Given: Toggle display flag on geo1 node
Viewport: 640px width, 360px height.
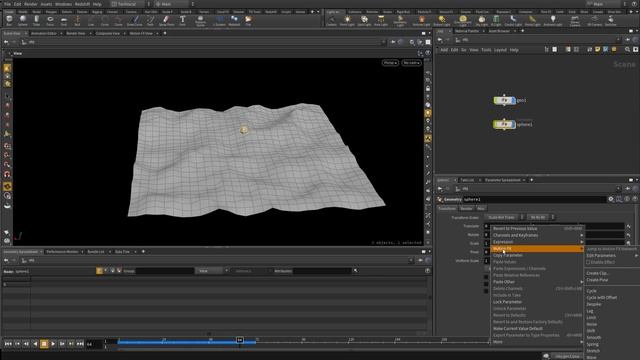Looking at the screenshot, I should (513, 100).
